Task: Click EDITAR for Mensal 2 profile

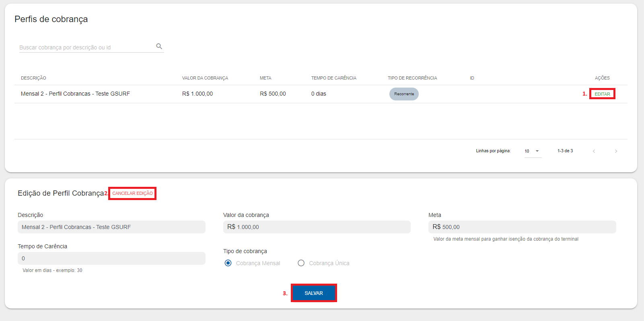Action: click(602, 94)
